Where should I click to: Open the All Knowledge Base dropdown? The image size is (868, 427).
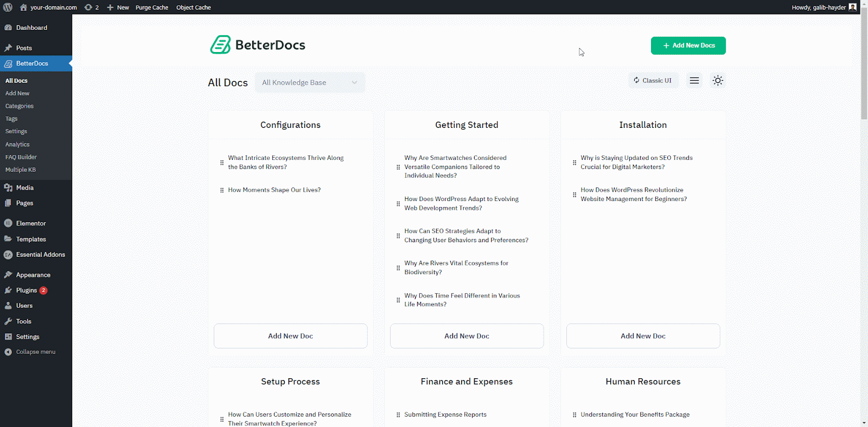click(310, 82)
